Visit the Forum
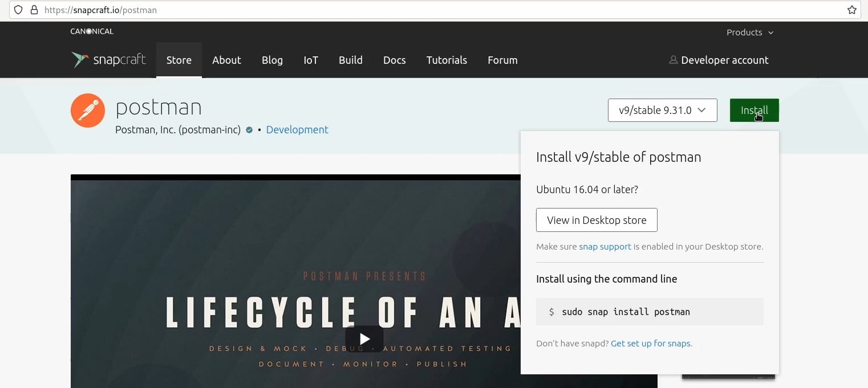Screen dimensions: 868x388 coord(502,60)
